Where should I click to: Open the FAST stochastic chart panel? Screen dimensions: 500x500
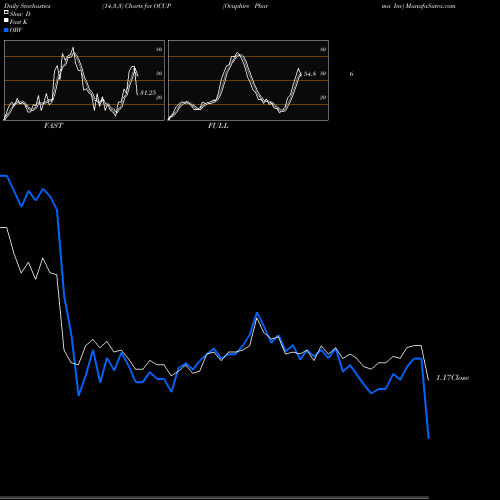(x=84, y=80)
